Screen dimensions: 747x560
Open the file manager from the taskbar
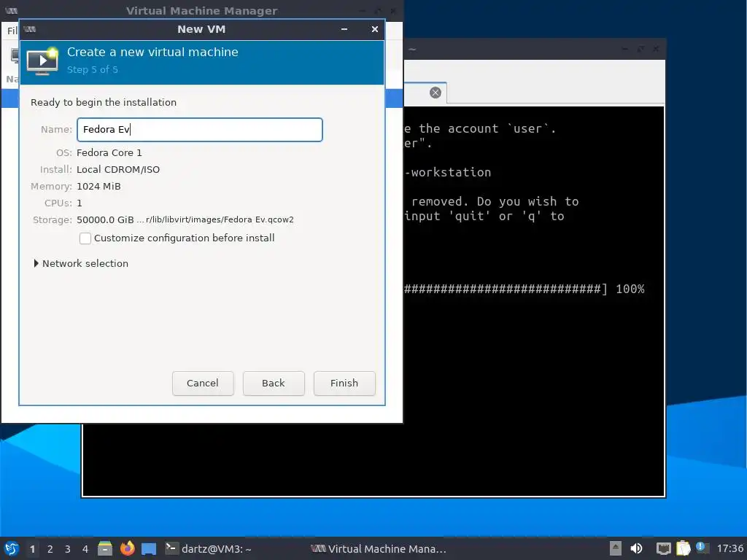[105, 548]
